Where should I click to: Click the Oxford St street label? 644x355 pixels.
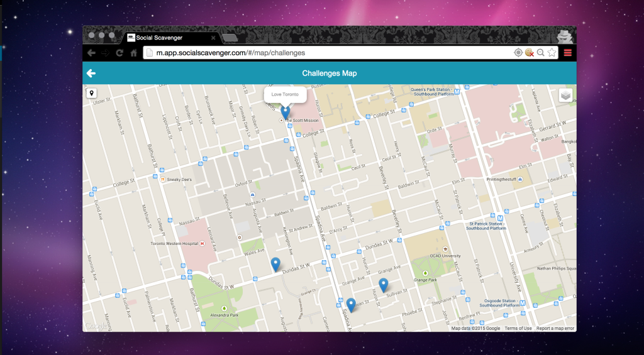coord(243,183)
